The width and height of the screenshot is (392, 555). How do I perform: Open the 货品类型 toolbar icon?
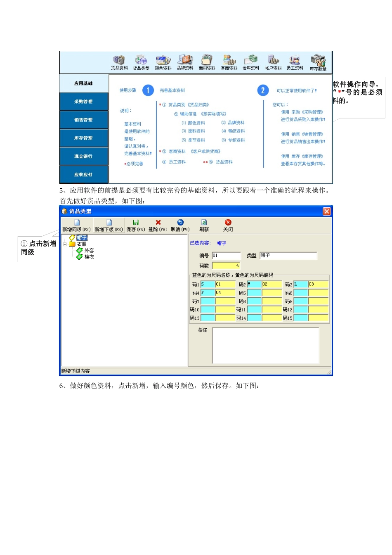141,62
